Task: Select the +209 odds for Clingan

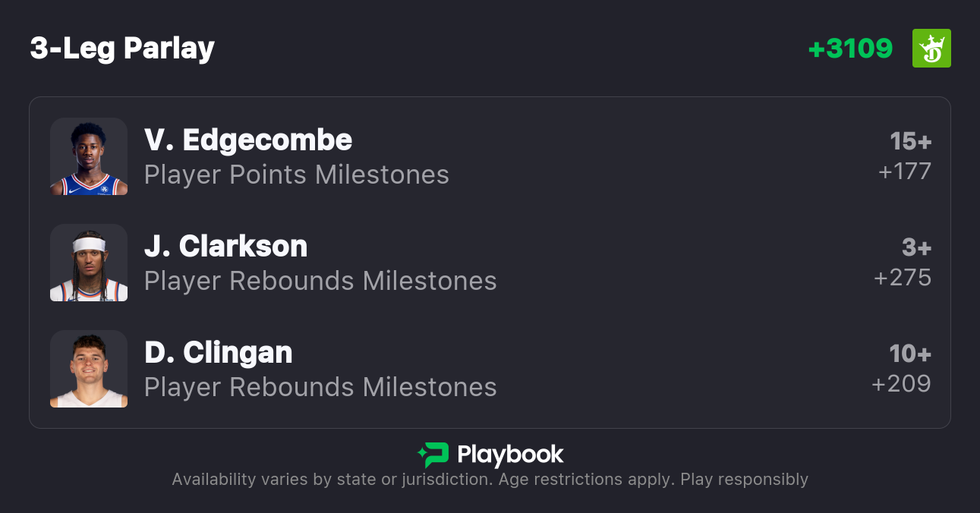Action: (901, 384)
